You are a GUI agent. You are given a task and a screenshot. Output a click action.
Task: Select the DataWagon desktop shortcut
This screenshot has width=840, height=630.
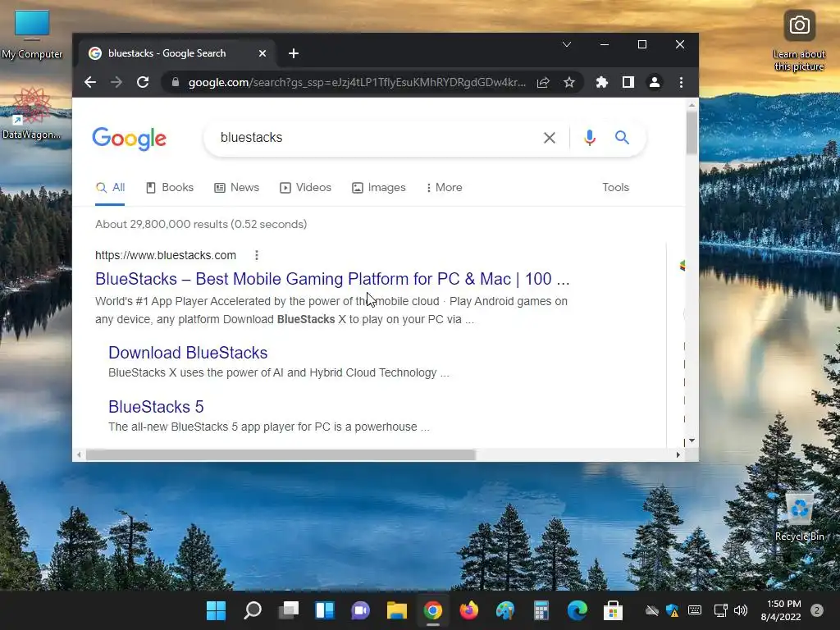(x=32, y=113)
